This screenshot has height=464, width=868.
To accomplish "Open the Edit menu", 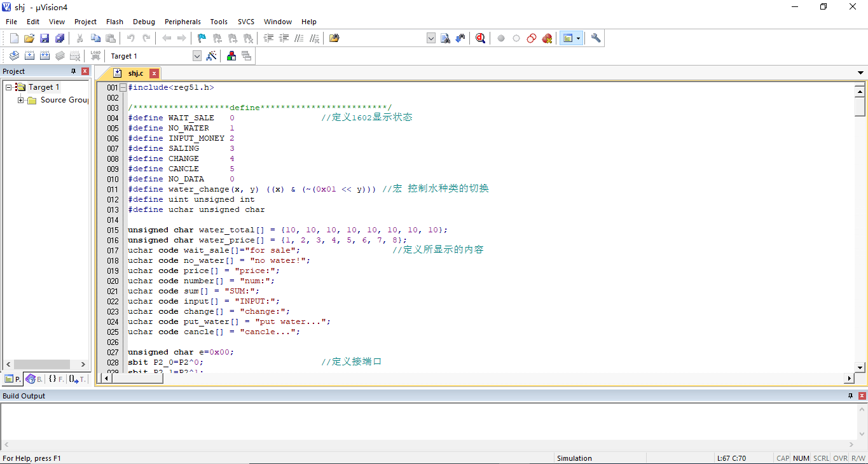I will coord(33,22).
